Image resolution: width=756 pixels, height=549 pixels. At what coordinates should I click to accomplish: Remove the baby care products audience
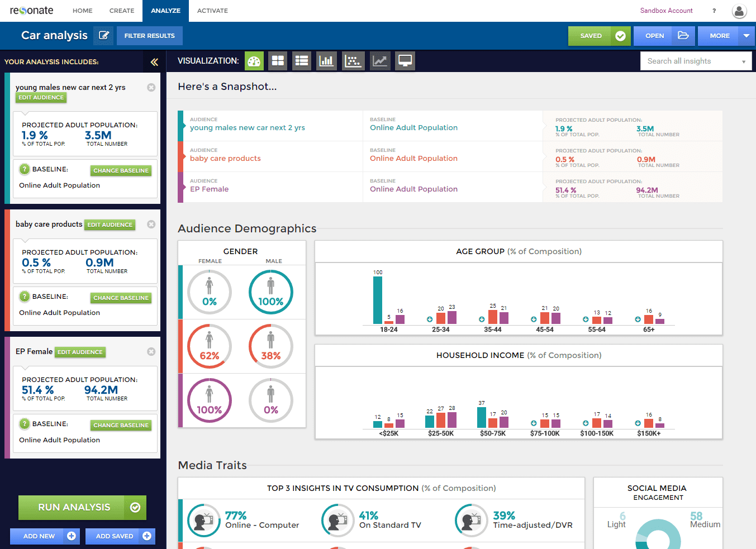point(151,224)
